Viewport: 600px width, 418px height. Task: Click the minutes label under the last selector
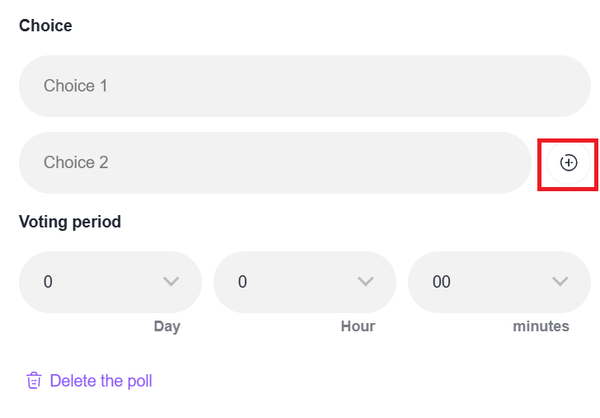pyautogui.click(x=540, y=326)
